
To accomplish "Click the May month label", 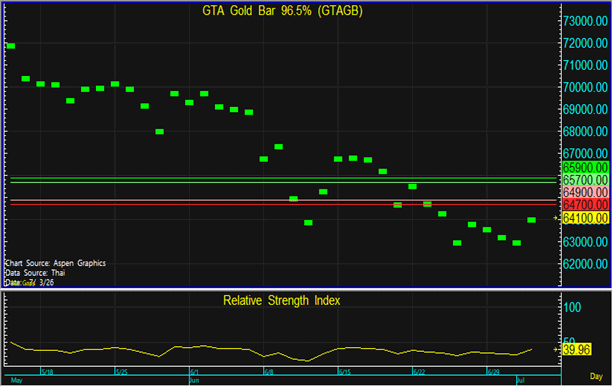I will click(x=16, y=380).
